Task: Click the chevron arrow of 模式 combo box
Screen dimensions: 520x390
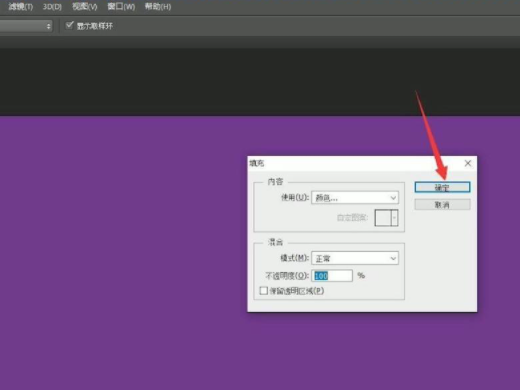Action: coord(393,258)
